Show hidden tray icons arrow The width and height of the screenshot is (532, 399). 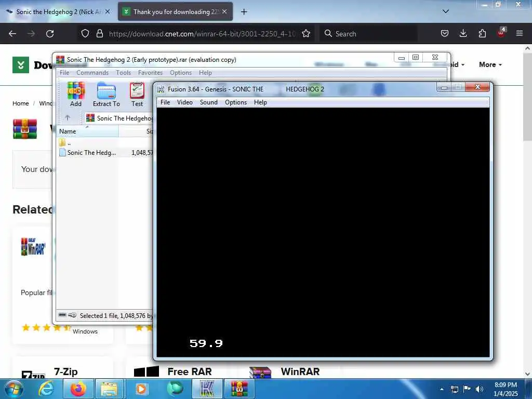pyautogui.click(x=442, y=389)
